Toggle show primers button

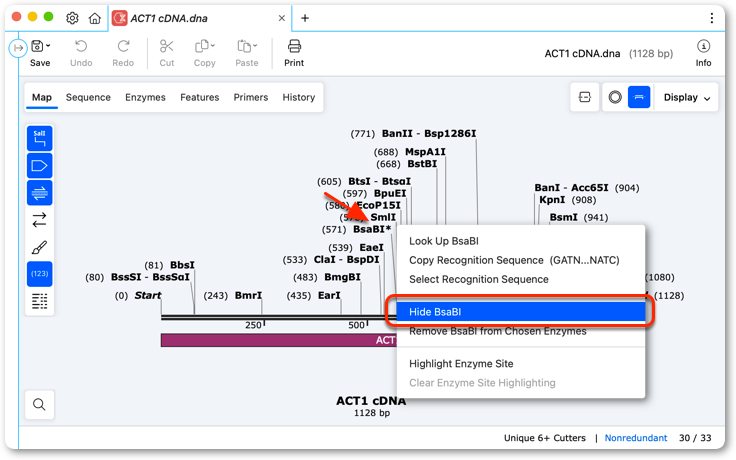[x=39, y=192]
